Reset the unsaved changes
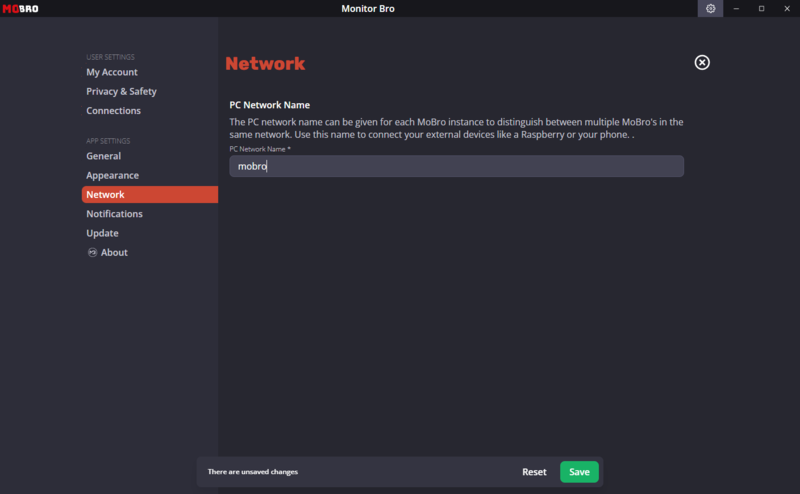Screen dimensions: 800x494 534,472
